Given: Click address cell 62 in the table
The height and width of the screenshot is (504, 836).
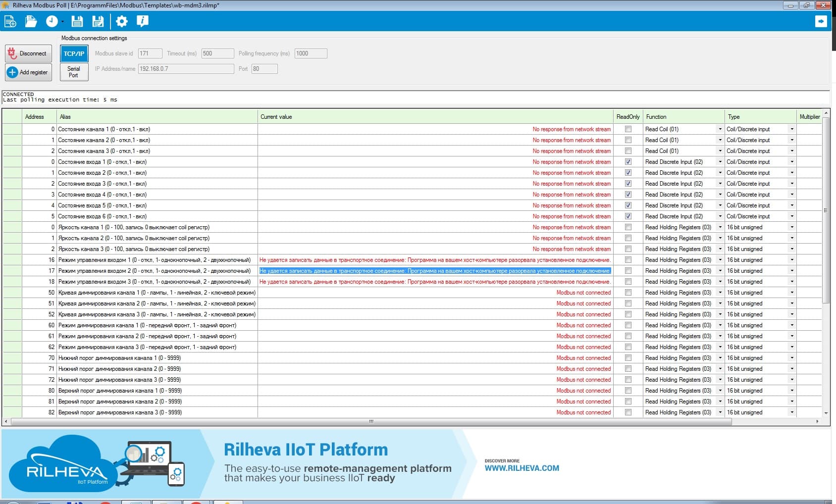Looking at the screenshot, I should tap(39, 347).
